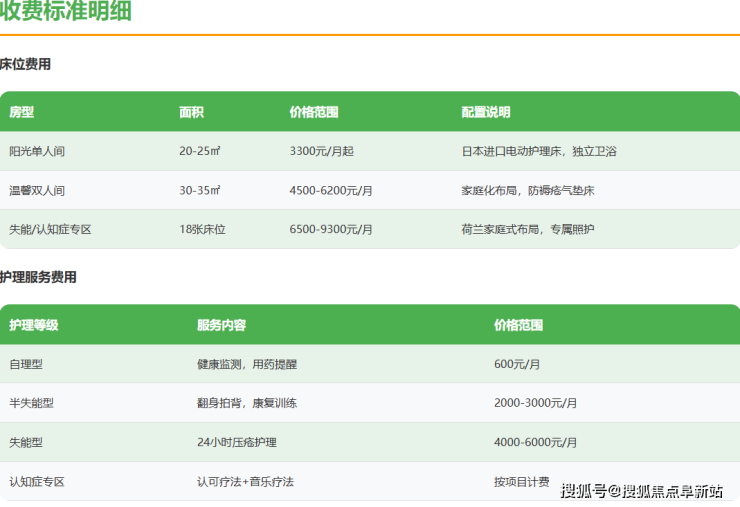Click the 温馨双人间 row label
The width and height of the screenshot is (740, 507).
37,190
